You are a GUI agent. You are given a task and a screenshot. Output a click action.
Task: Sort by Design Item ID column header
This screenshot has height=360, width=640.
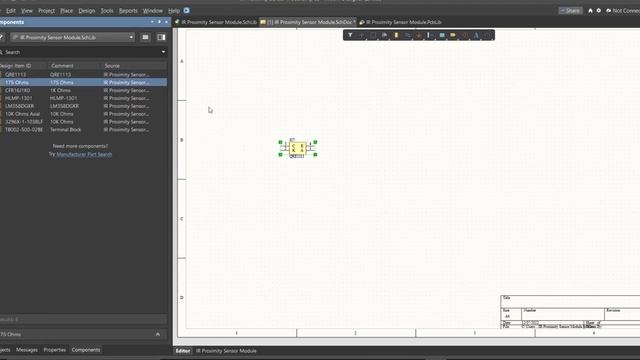(x=24, y=65)
